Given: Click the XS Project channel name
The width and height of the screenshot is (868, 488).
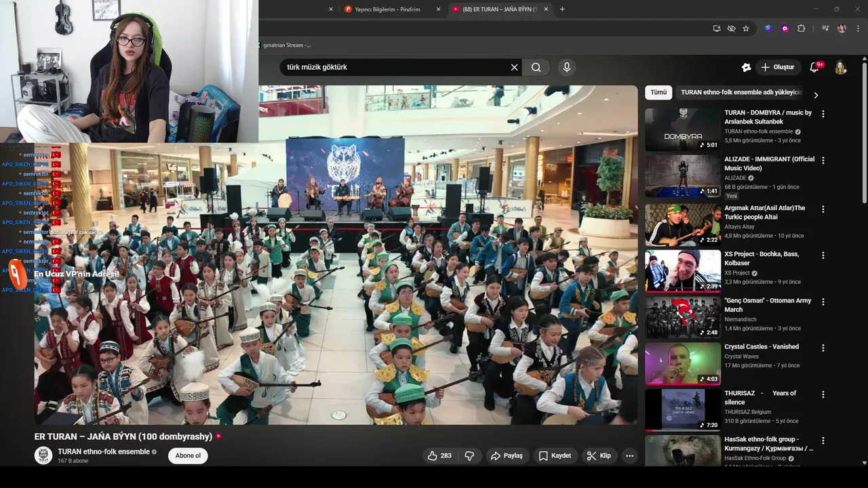Looking at the screenshot, I should pyautogui.click(x=737, y=272).
